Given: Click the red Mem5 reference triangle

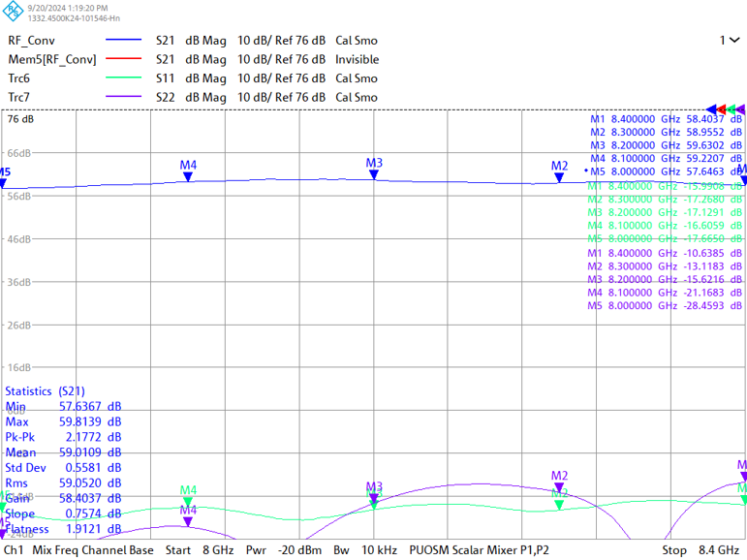Looking at the screenshot, I should (722, 109).
